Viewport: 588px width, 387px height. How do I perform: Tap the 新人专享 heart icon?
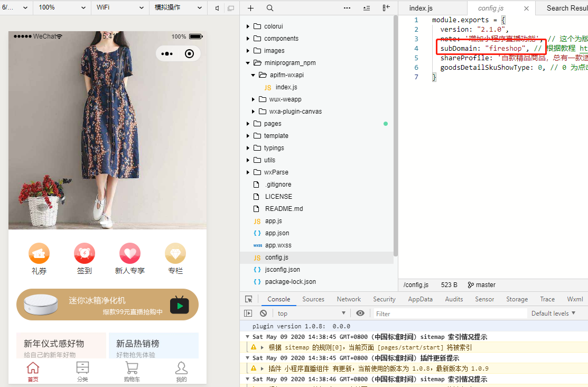[x=130, y=253]
